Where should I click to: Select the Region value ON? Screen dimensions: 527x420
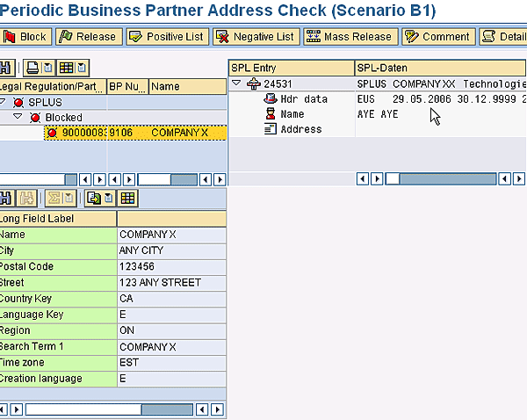click(172, 330)
